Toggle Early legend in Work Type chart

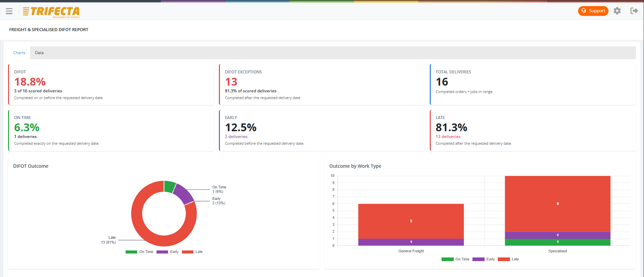pos(484,259)
